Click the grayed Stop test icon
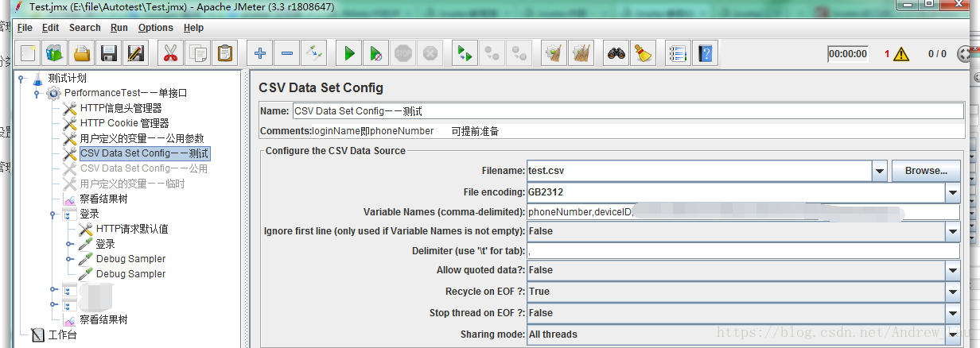Screen dimensions: 980x348 pyautogui.click(x=403, y=53)
